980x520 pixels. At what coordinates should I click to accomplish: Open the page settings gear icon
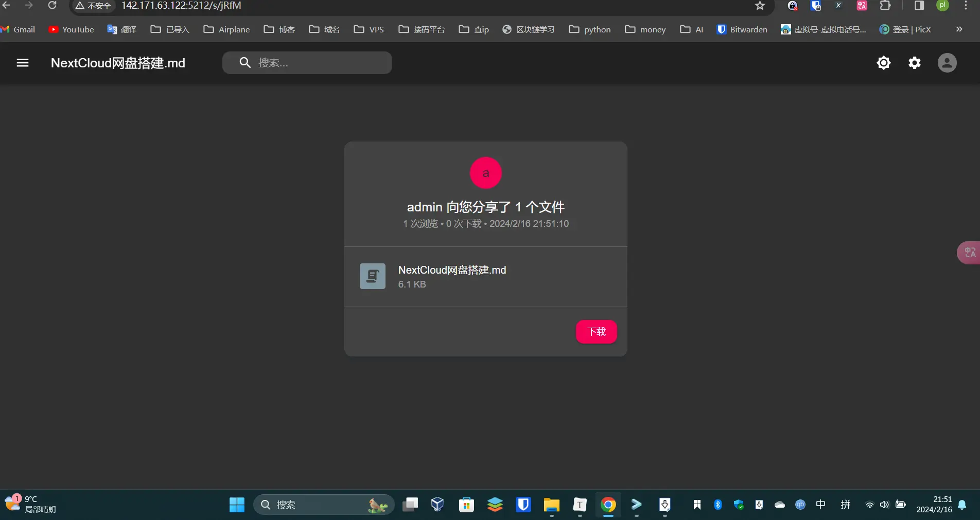point(915,63)
